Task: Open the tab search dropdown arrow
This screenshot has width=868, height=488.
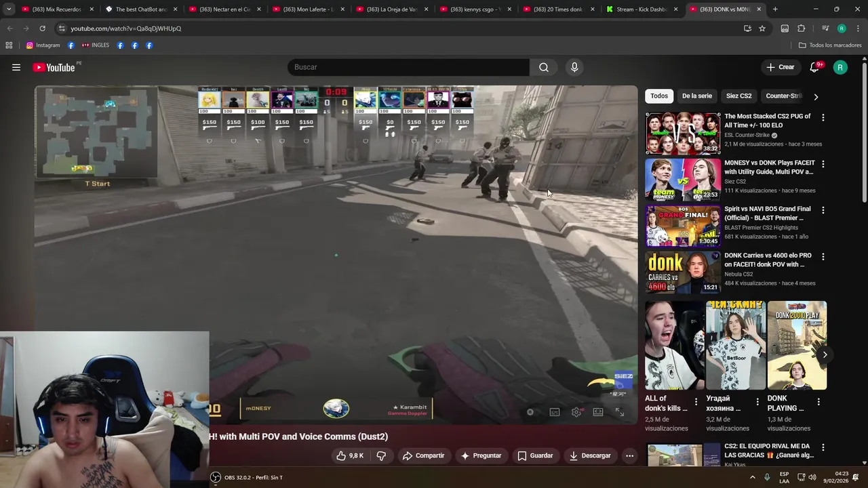Action: click(x=9, y=9)
